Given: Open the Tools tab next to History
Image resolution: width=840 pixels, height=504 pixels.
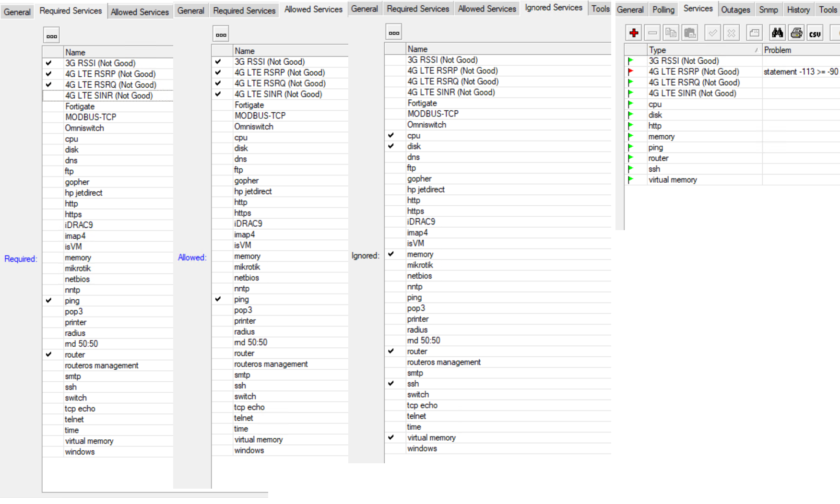Looking at the screenshot, I should 828,10.
